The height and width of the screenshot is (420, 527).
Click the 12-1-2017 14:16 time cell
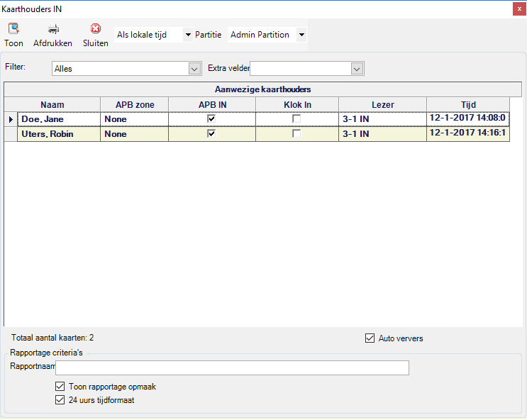click(x=468, y=134)
